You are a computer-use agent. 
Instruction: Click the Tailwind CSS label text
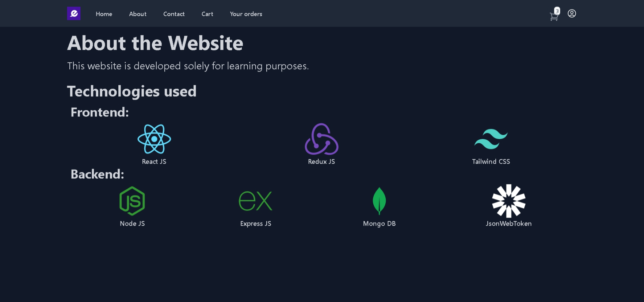(x=491, y=162)
